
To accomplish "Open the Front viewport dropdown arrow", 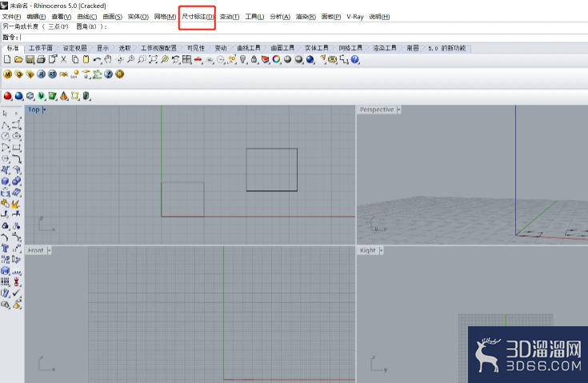I will pyautogui.click(x=49, y=250).
